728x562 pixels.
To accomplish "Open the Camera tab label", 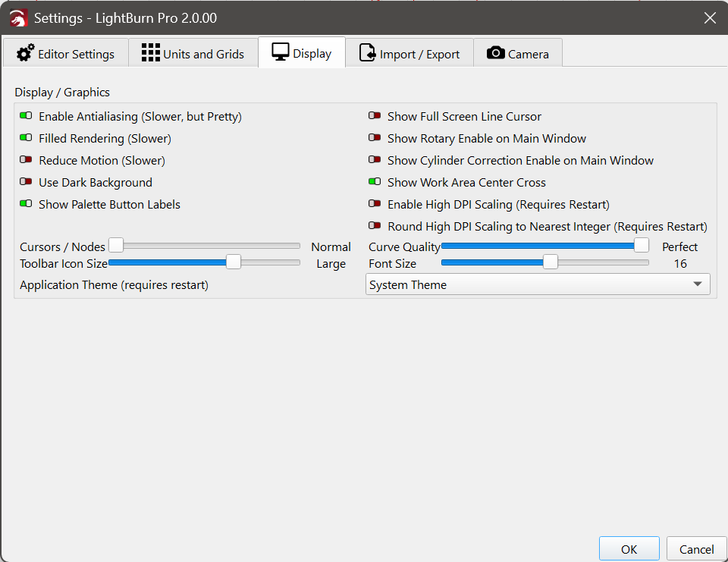I will point(529,54).
